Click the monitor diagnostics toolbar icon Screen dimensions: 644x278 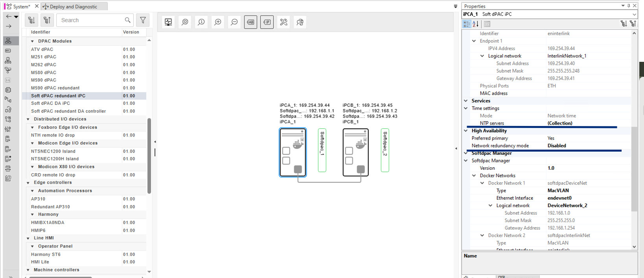coord(168,22)
